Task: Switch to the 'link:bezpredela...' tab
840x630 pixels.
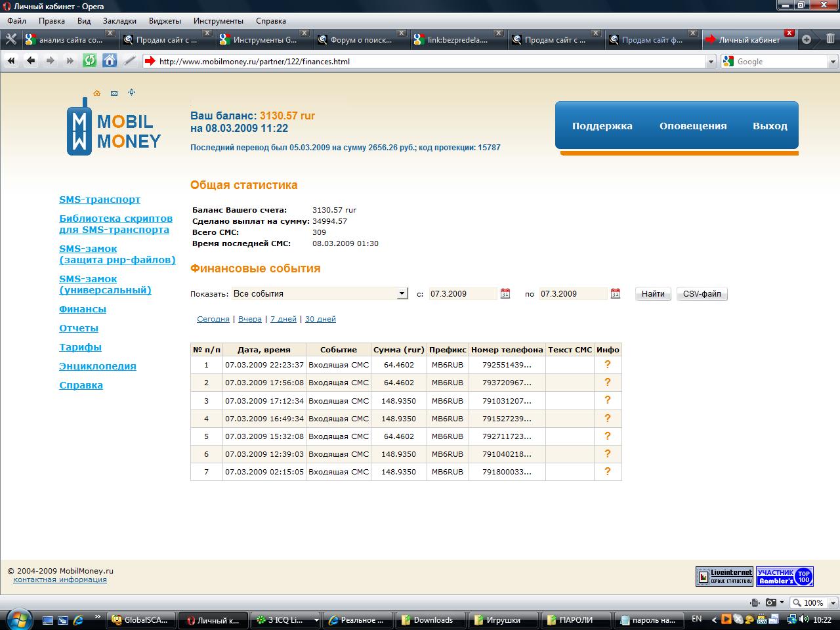Action: pos(459,39)
